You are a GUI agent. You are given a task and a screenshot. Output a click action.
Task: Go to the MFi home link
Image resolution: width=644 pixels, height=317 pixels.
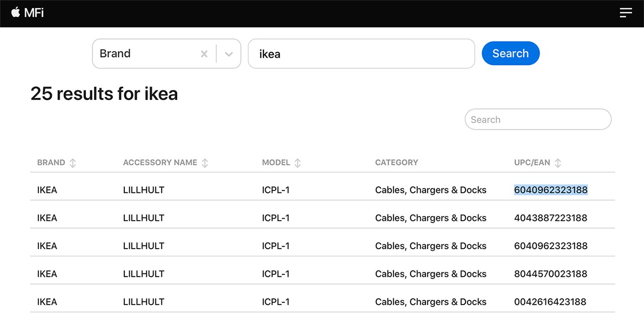click(28, 13)
